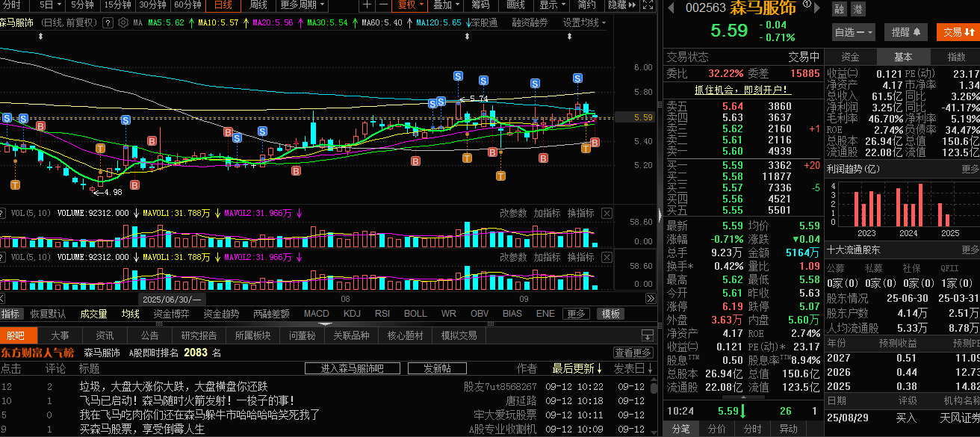Switch to 30分钟 period
The width and height of the screenshot is (980, 437).
pyautogui.click(x=152, y=5)
